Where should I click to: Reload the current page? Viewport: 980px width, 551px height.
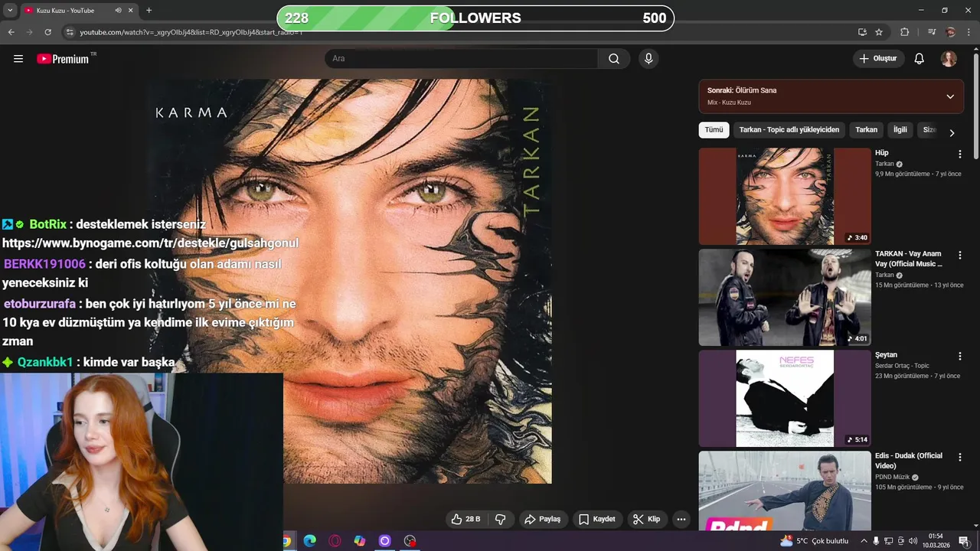[47, 32]
